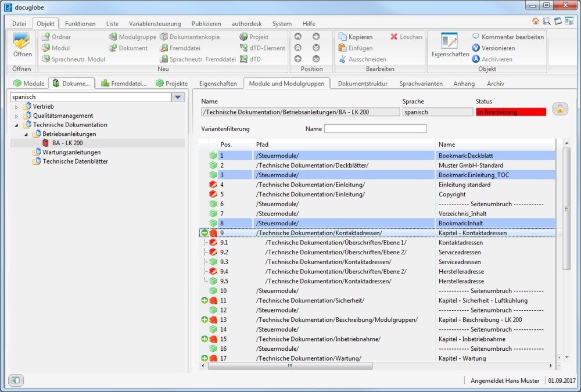Select the BA - LK 200 document
This screenshot has width=581, height=392.
pyautogui.click(x=67, y=143)
